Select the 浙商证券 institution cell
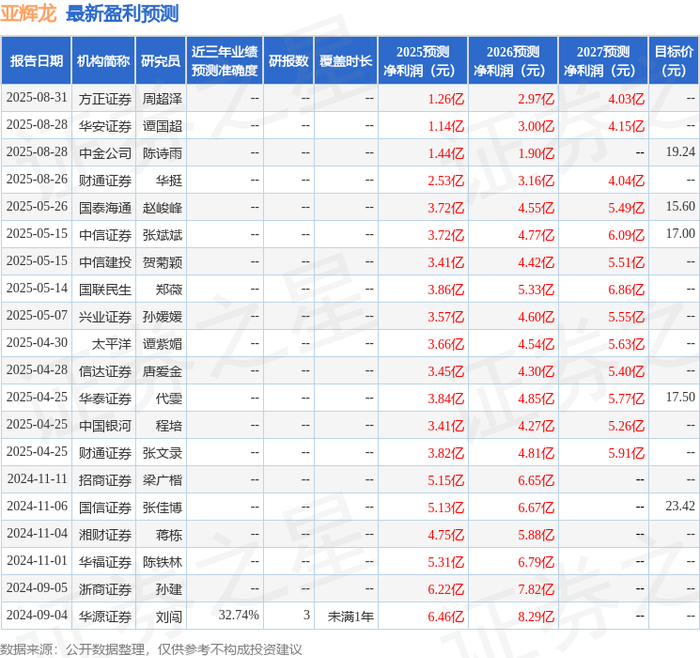700x658 pixels. [x=105, y=590]
